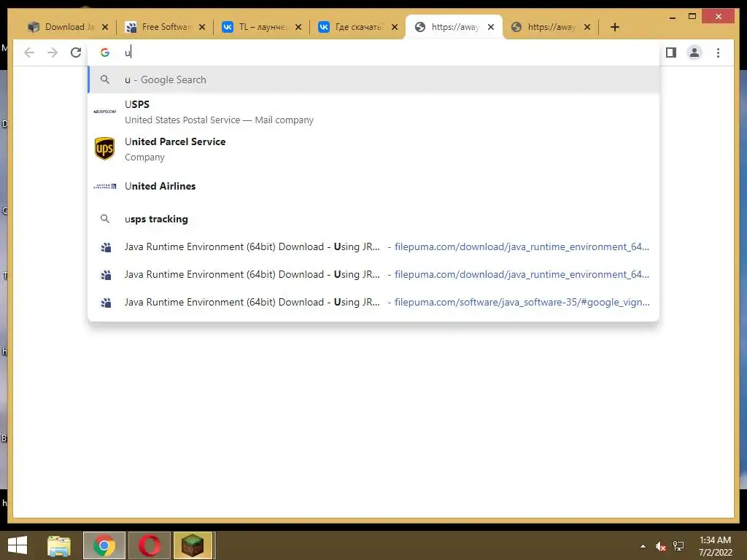Select 'u - Google Search' suggestion
The height and width of the screenshot is (560, 747).
pyautogui.click(x=373, y=79)
